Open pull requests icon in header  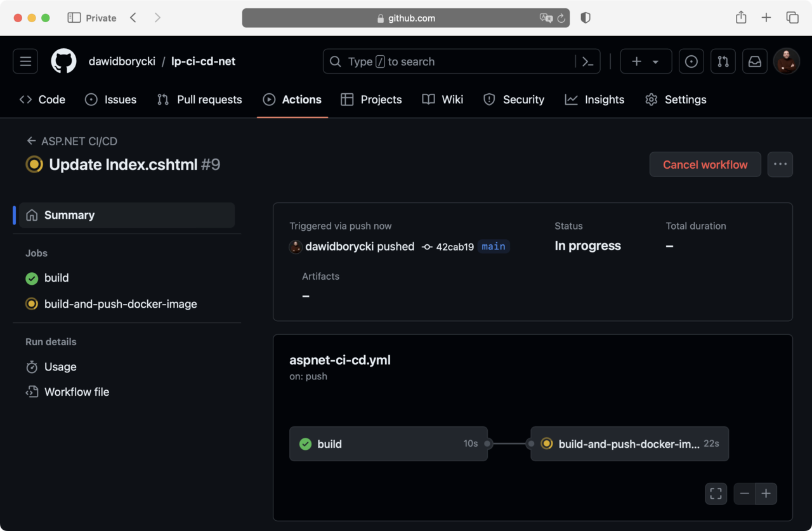click(723, 62)
